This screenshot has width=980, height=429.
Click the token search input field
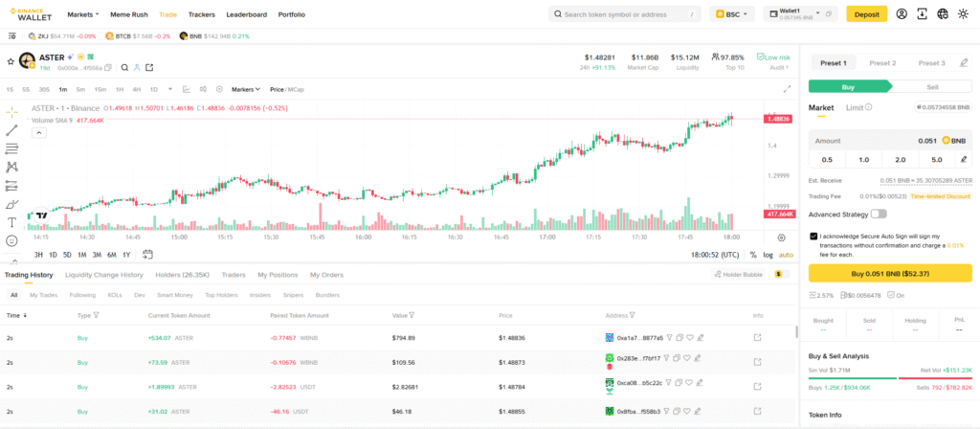click(x=622, y=14)
